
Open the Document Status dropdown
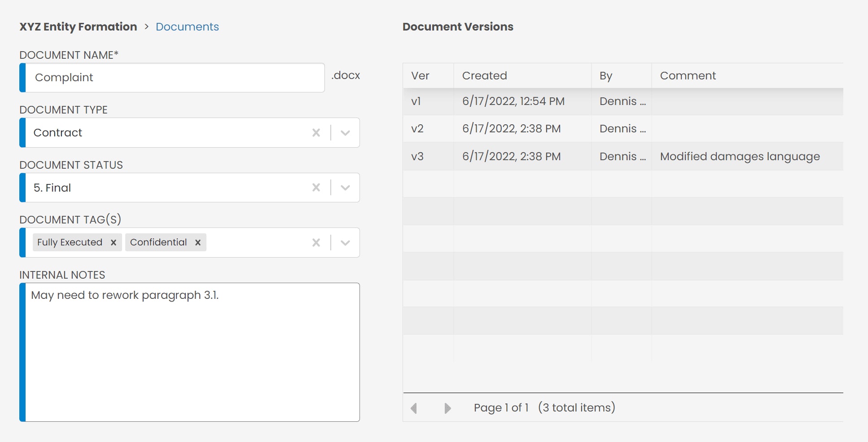pyautogui.click(x=345, y=188)
